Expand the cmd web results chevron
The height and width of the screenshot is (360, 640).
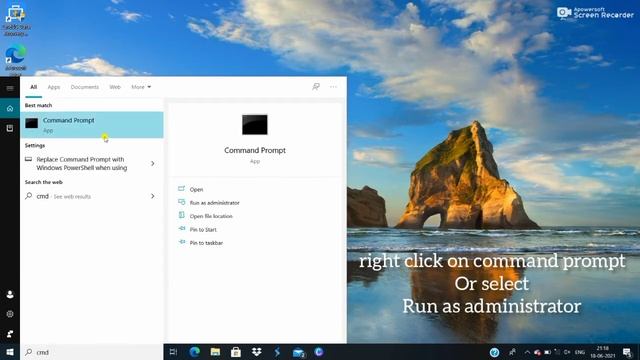[x=153, y=196]
